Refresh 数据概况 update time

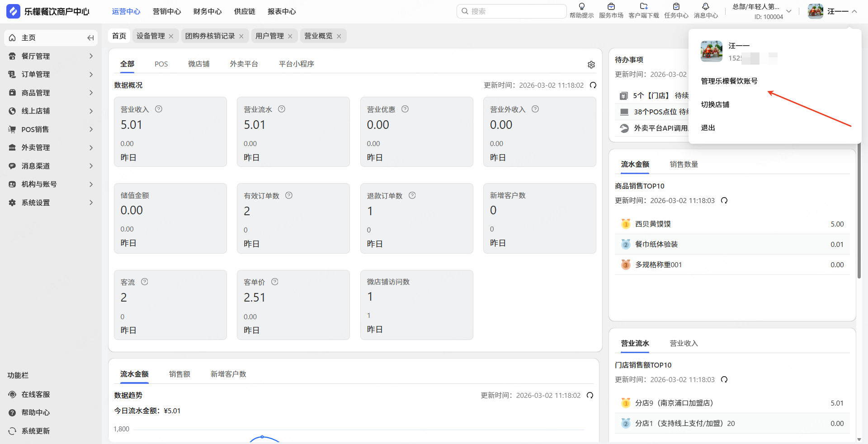click(x=593, y=85)
